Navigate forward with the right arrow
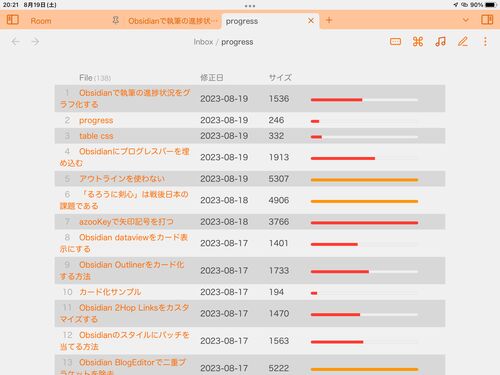This screenshot has width=500, height=375. coord(35,42)
